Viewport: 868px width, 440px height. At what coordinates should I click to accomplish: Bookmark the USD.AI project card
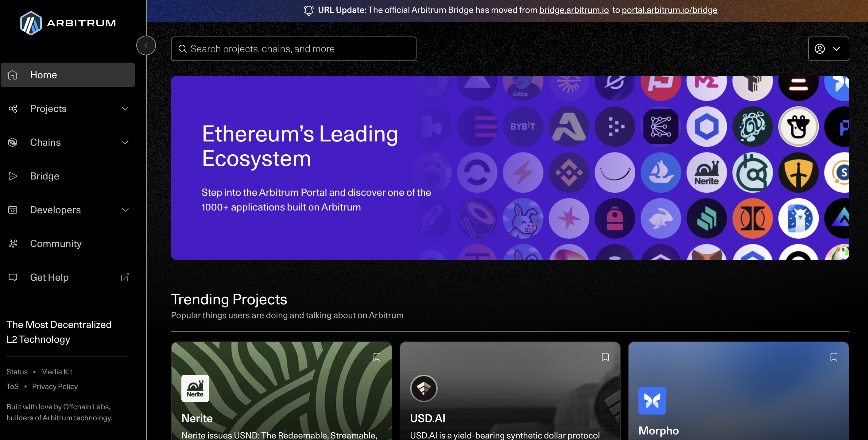[x=605, y=357]
